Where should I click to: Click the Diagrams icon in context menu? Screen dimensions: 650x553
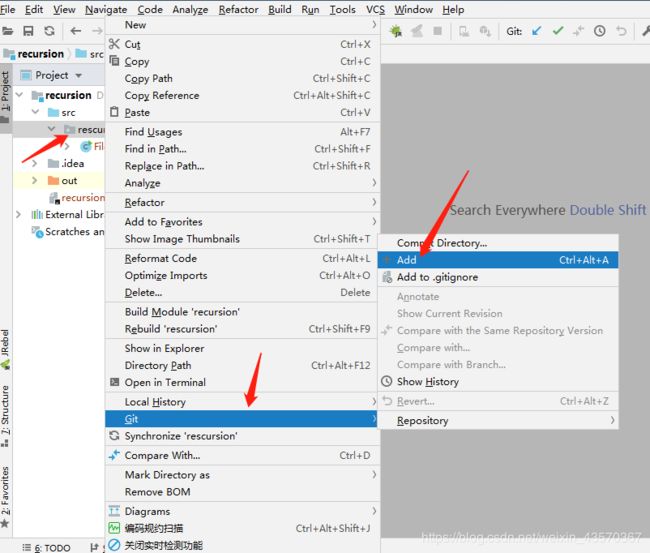(114, 511)
